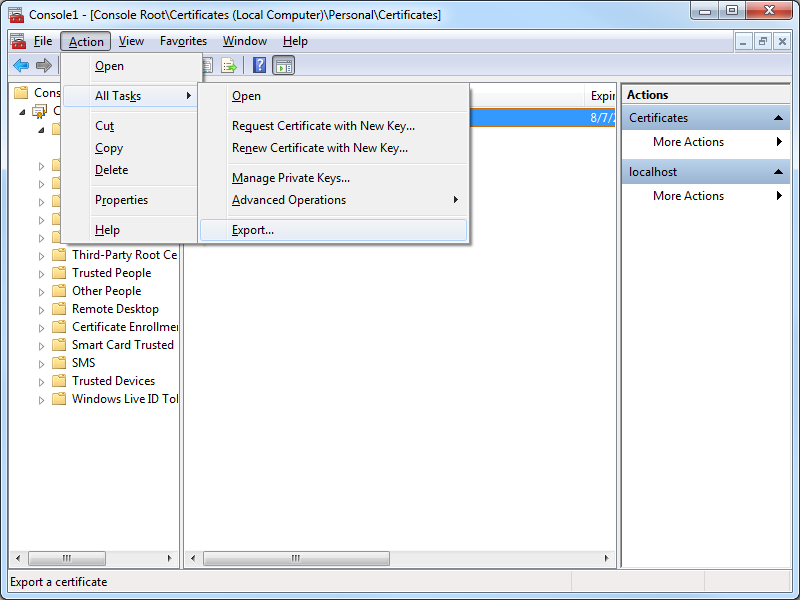Click the blue Help question-mark toolbar icon

click(x=259, y=66)
